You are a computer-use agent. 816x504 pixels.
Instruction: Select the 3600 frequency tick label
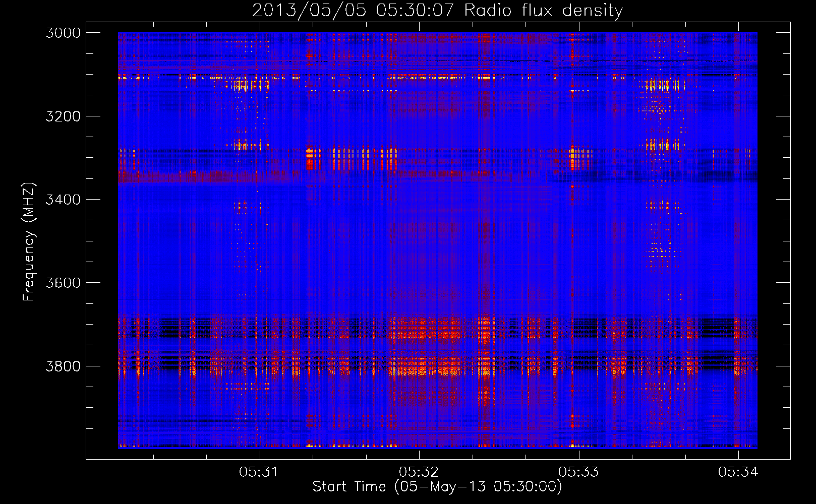pyautogui.click(x=63, y=283)
